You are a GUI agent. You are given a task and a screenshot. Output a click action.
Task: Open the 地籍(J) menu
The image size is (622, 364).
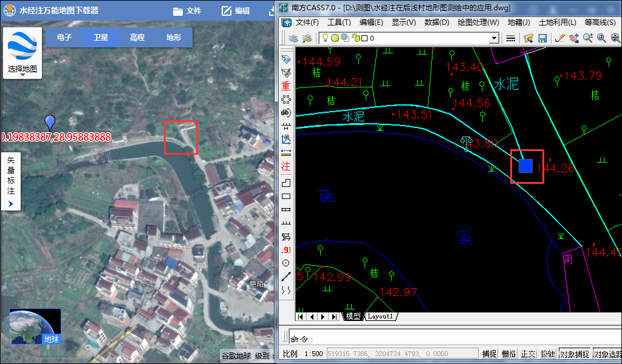pyautogui.click(x=519, y=22)
